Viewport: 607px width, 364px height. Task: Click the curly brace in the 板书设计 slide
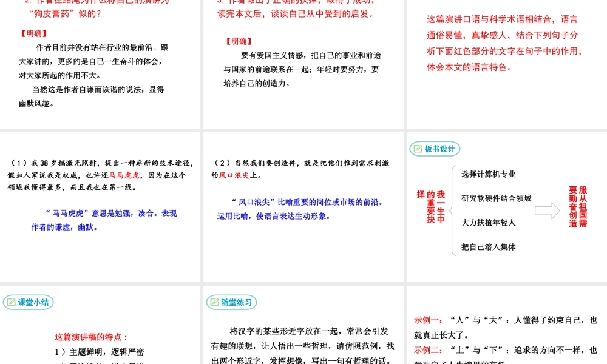[453, 211]
